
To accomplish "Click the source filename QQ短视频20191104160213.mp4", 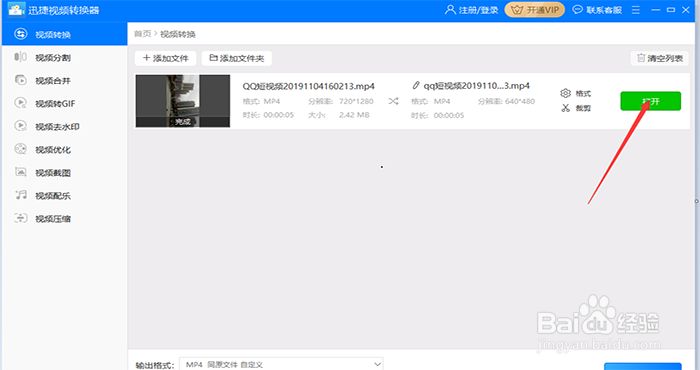I will 308,86.
